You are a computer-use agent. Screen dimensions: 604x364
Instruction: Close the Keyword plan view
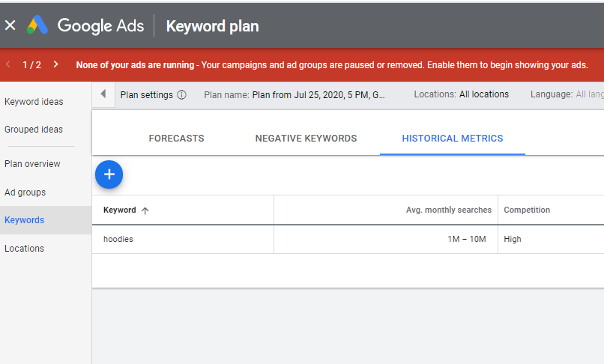click(10, 25)
